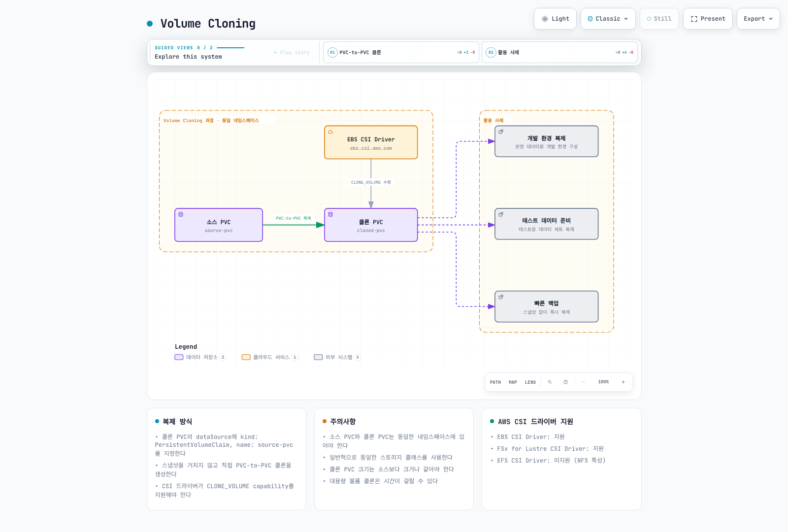
Task: Select the 소스 PVC node
Action: (219, 225)
